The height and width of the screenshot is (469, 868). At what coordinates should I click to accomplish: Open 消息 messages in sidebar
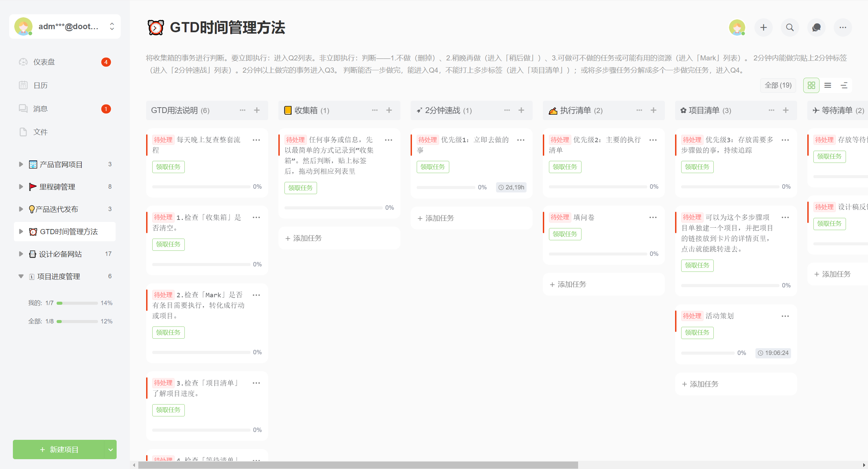(40, 109)
